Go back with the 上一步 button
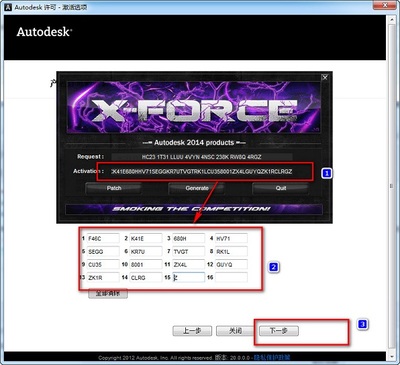 click(192, 331)
